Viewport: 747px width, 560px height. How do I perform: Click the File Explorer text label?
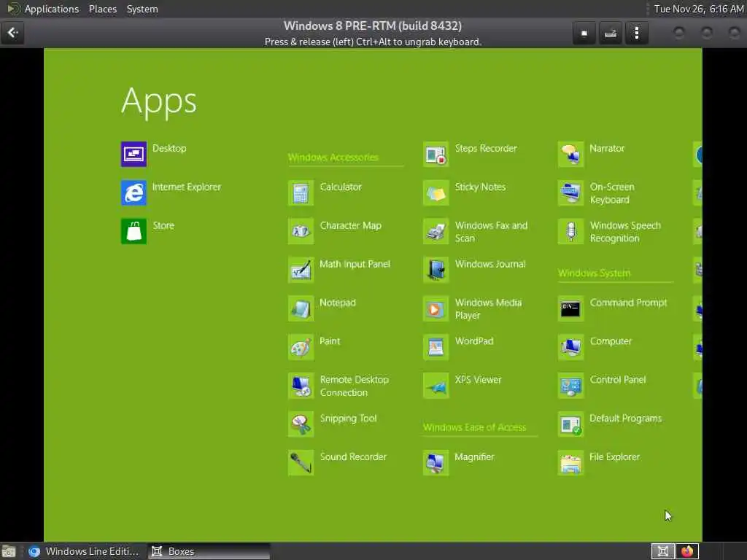click(x=614, y=456)
